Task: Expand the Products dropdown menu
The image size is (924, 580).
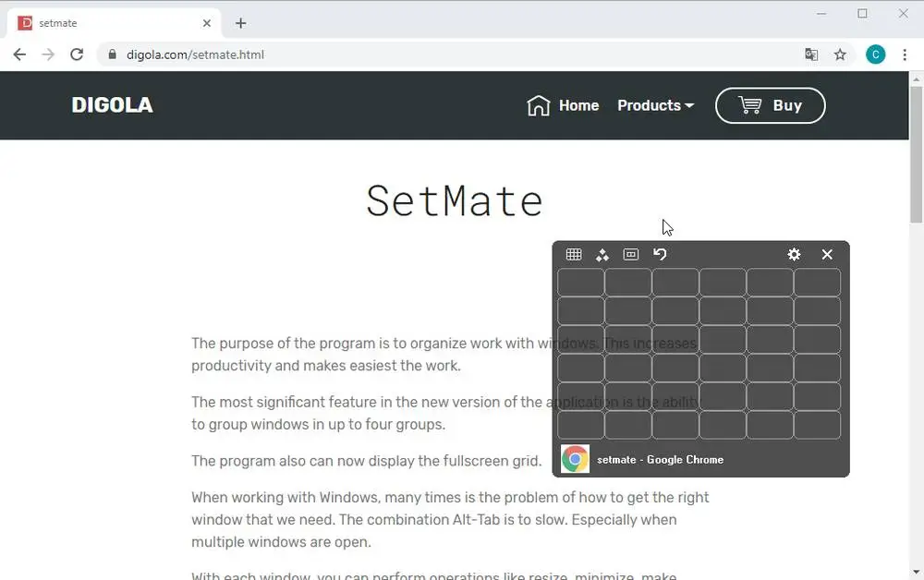Action: (x=655, y=105)
